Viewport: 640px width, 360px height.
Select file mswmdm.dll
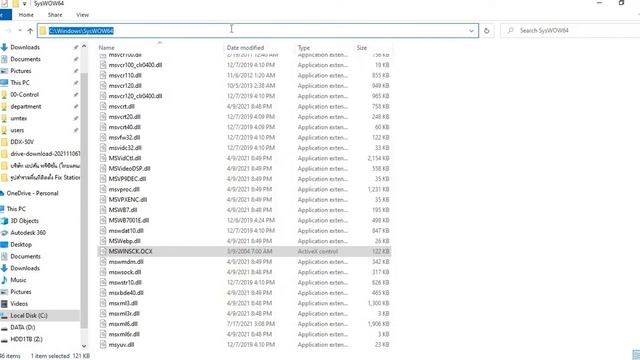pos(126,262)
